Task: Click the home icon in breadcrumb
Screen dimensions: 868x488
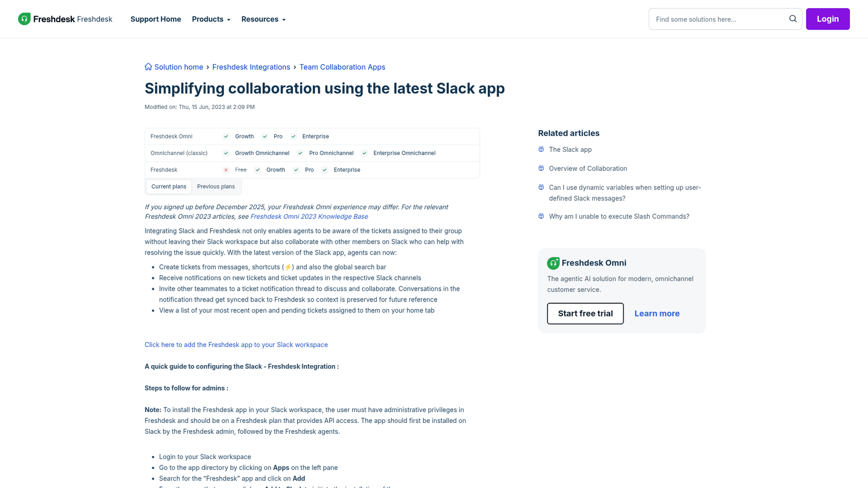Action: click(148, 67)
